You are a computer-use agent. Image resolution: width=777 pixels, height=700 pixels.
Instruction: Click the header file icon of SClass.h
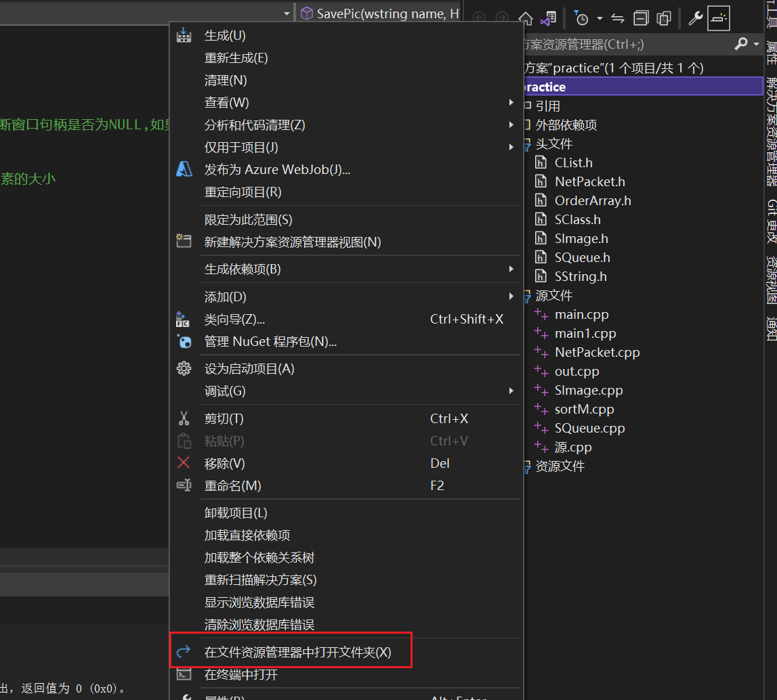point(541,219)
